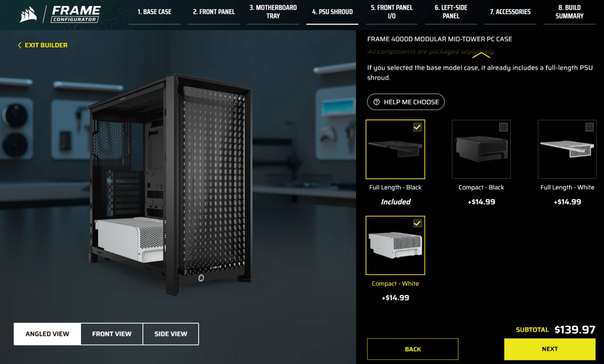Jump to 8. Build Summary step
This screenshot has width=604, height=364.
point(569,12)
